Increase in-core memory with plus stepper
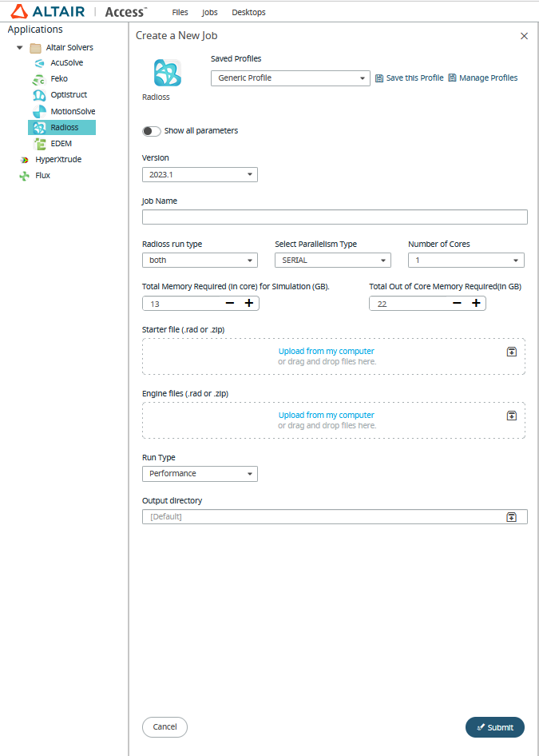539x756 pixels. (x=248, y=303)
